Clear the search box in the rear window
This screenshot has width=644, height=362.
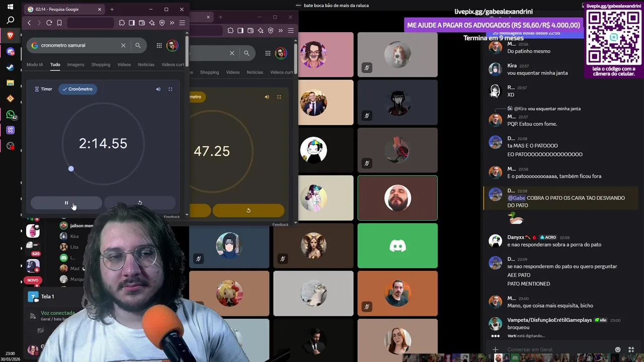(x=232, y=53)
